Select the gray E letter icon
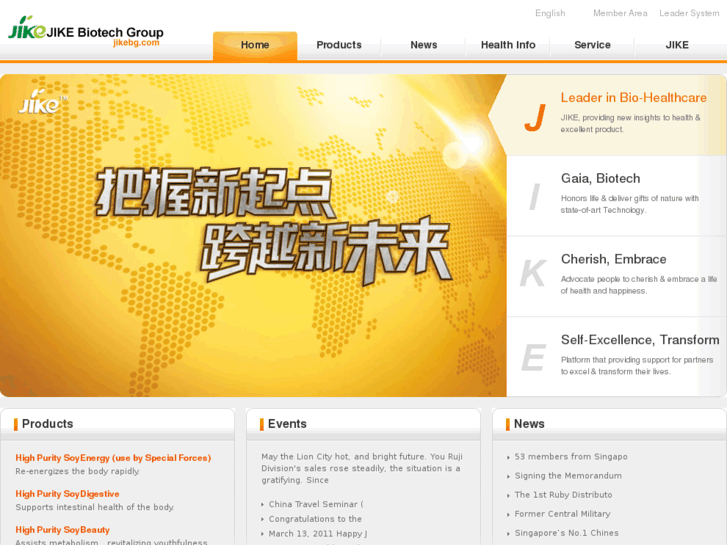Viewport: 727px width, 545px height. point(533,357)
